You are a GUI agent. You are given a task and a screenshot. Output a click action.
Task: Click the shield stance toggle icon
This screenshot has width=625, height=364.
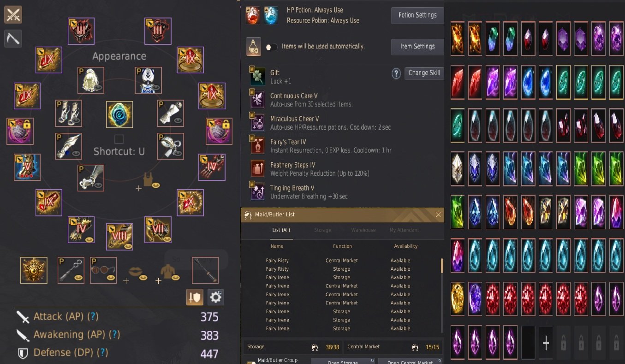pos(195,297)
